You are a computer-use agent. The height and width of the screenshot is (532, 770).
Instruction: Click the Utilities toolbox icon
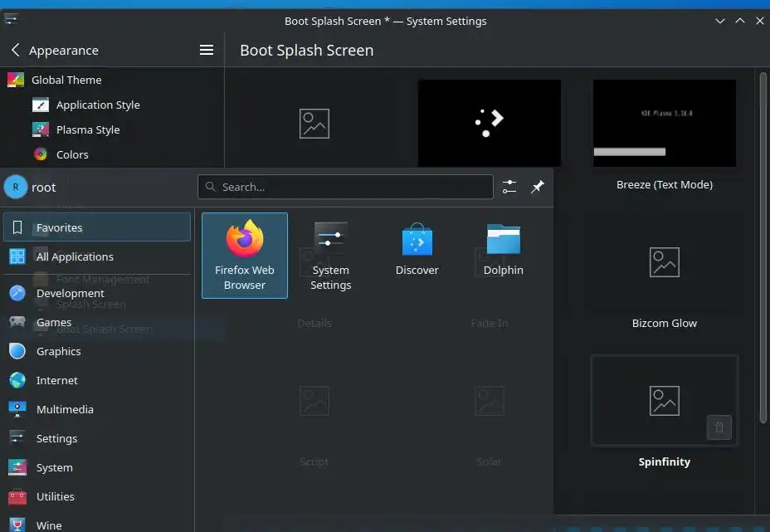coord(17,496)
